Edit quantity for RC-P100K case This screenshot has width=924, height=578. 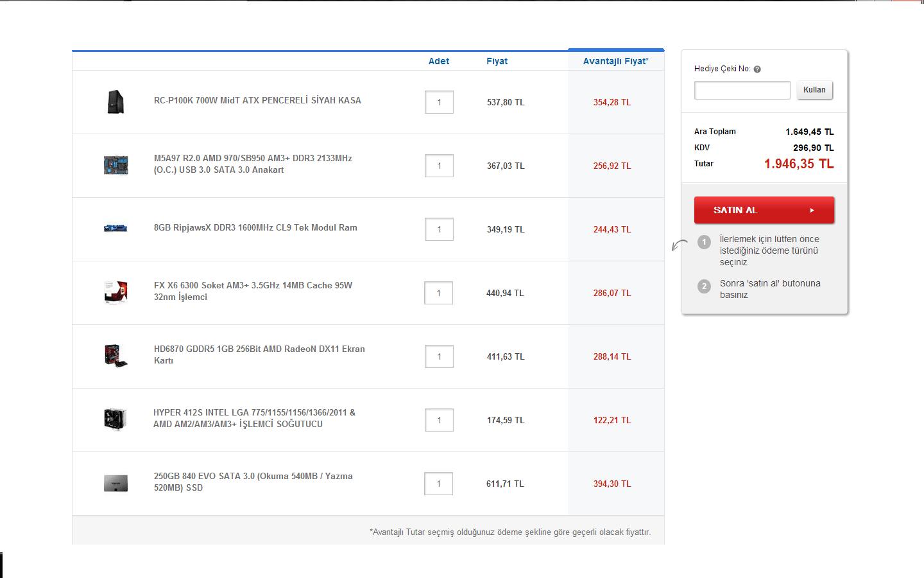[439, 102]
